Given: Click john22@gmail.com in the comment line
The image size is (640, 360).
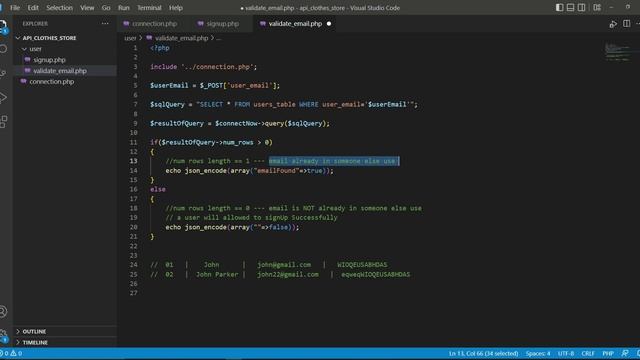Looking at the screenshot, I should (x=288, y=275).
